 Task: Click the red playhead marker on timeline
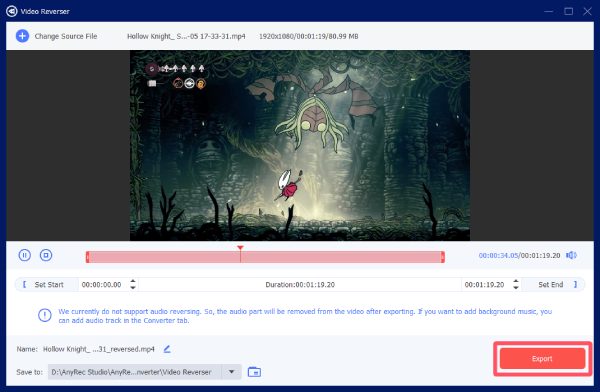click(x=240, y=248)
